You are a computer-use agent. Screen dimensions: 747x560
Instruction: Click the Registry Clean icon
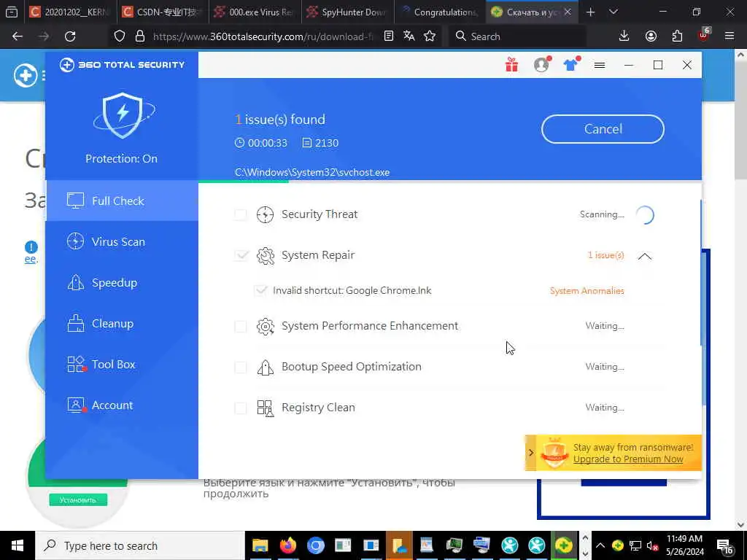pyautogui.click(x=266, y=408)
